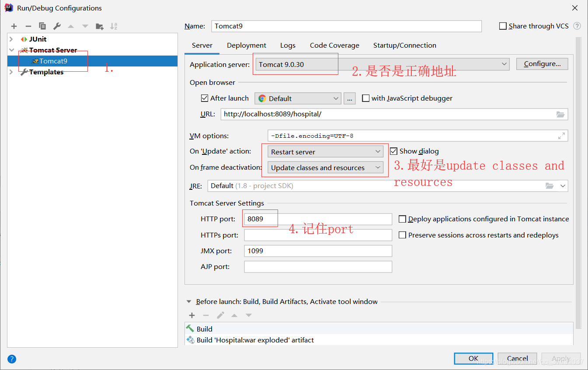588x370 pixels.
Task: Open On frame deactivation dropdown
Action: pos(325,168)
